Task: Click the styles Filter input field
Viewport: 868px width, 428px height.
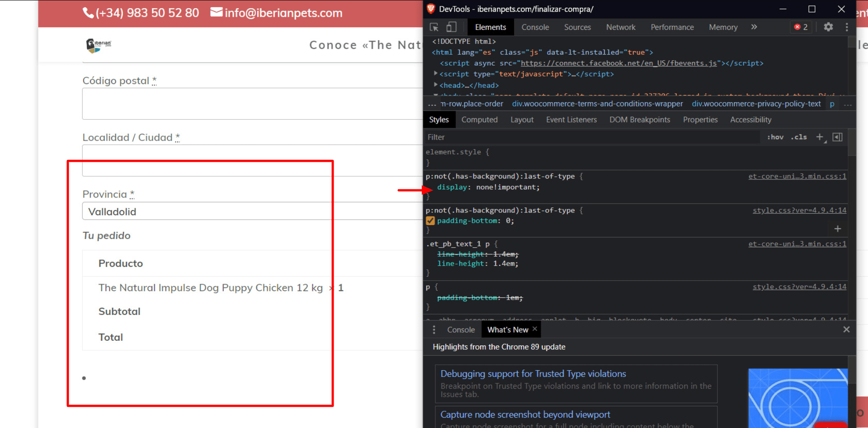Action: pos(592,137)
